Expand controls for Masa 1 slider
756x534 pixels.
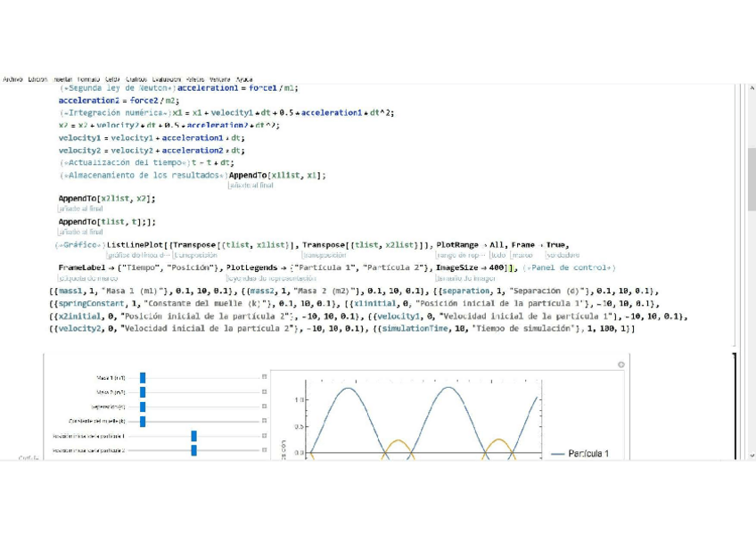coord(265,378)
